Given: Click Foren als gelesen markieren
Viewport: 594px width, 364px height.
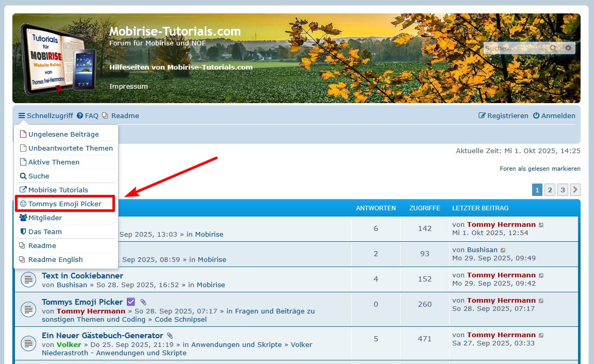Looking at the screenshot, I should pos(540,169).
